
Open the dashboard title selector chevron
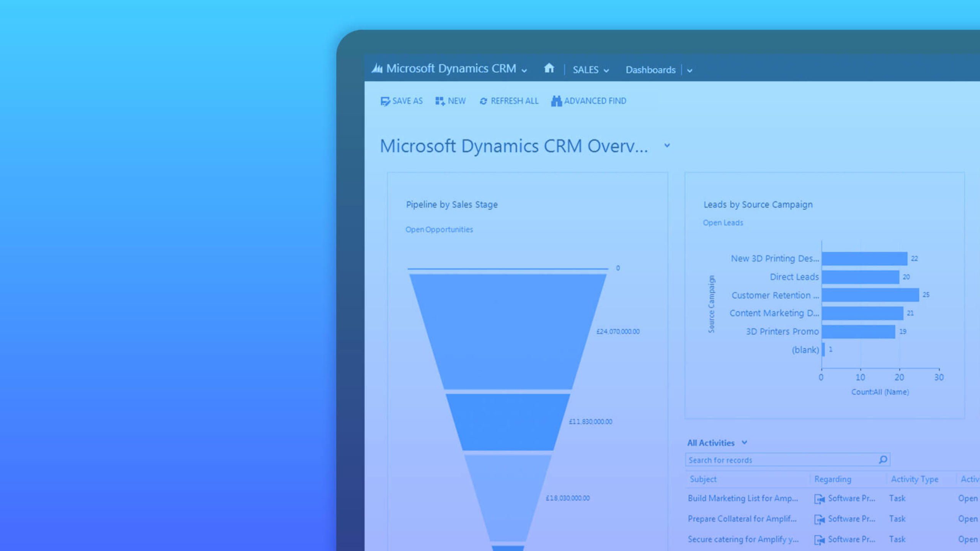667,145
